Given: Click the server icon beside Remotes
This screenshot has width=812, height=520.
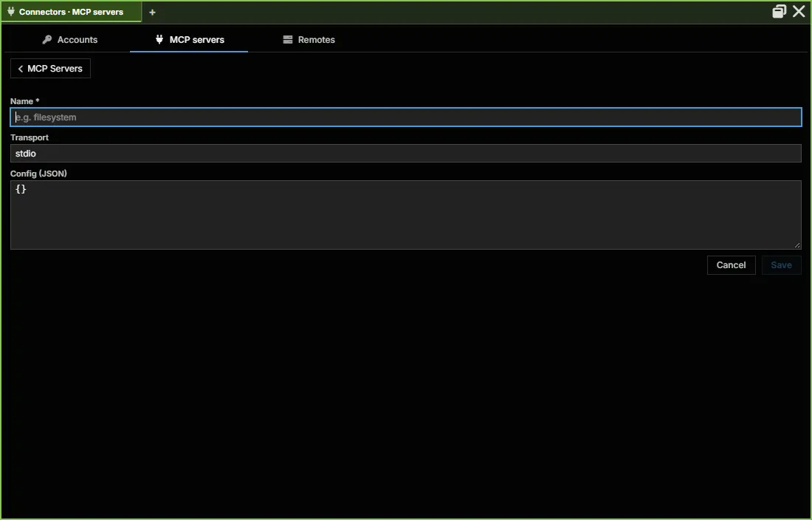Looking at the screenshot, I should pos(288,39).
